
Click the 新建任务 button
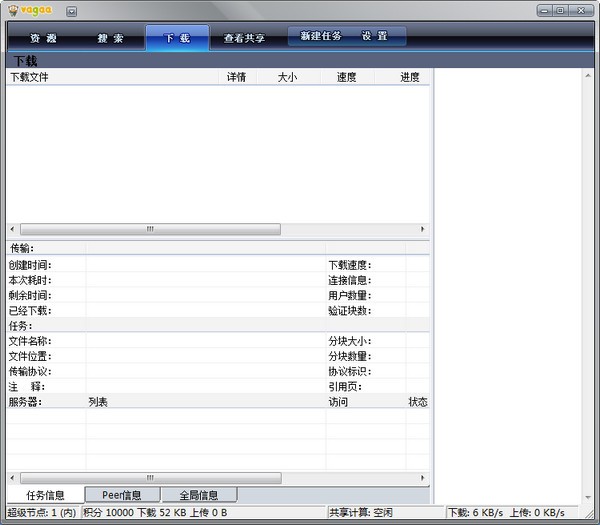(321, 36)
